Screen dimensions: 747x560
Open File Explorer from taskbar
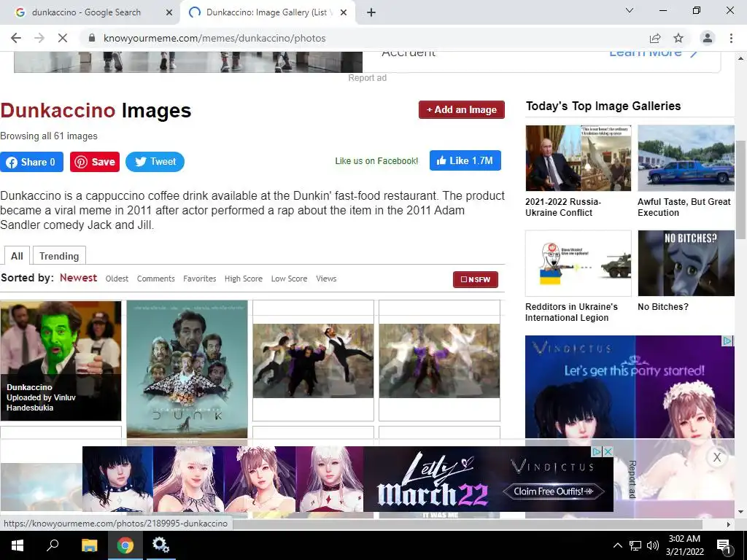point(89,545)
